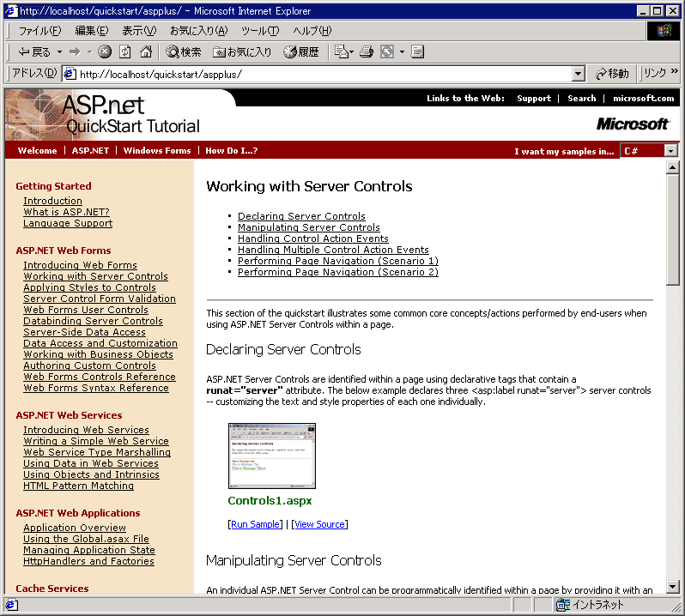Click the Search link in header

[581, 98]
